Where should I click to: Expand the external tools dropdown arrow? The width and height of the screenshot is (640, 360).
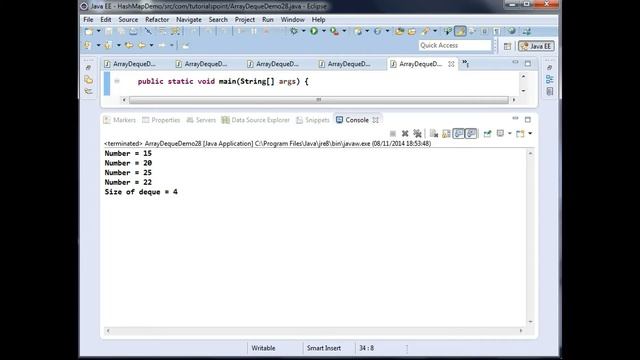click(x=344, y=31)
